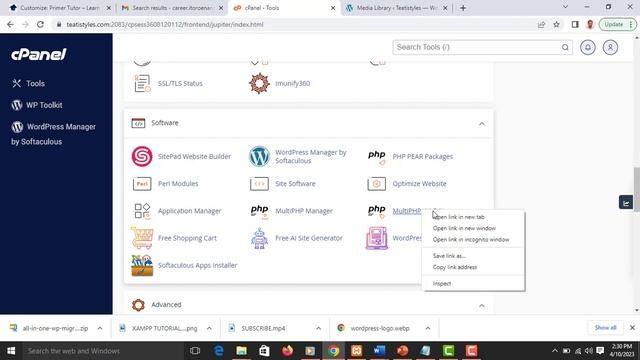
Task: Open the PHP PEAR Packages icon
Action: coord(376,157)
